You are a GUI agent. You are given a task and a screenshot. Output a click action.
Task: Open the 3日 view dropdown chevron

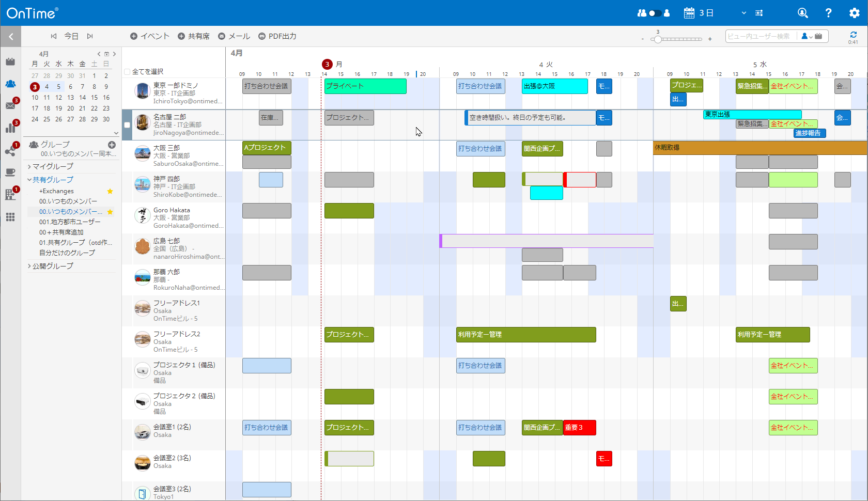click(743, 13)
